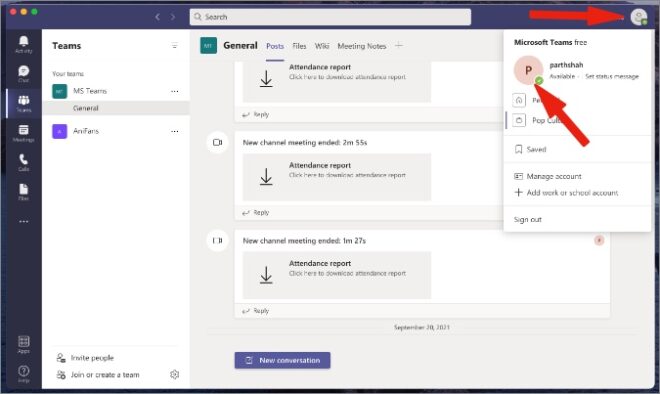
Task: Open Apps store in sidebar
Action: click(x=24, y=344)
